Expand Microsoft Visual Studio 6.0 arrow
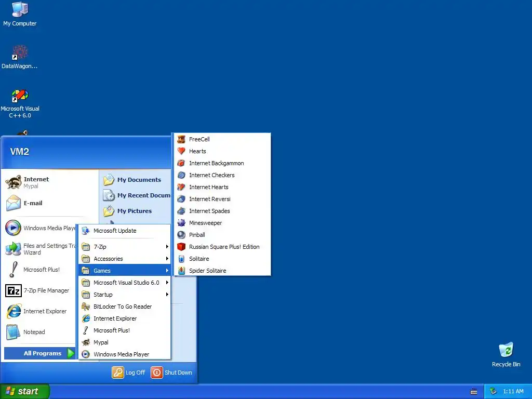This screenshot has width=532, height=399. pos(167,282)
